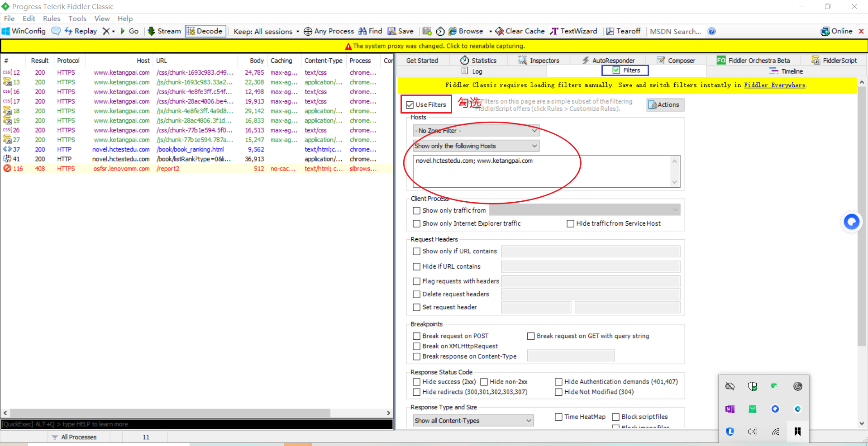Sort sessions by Result column header
The height and width of the screenshot is (446, 868).
point(40,61)
